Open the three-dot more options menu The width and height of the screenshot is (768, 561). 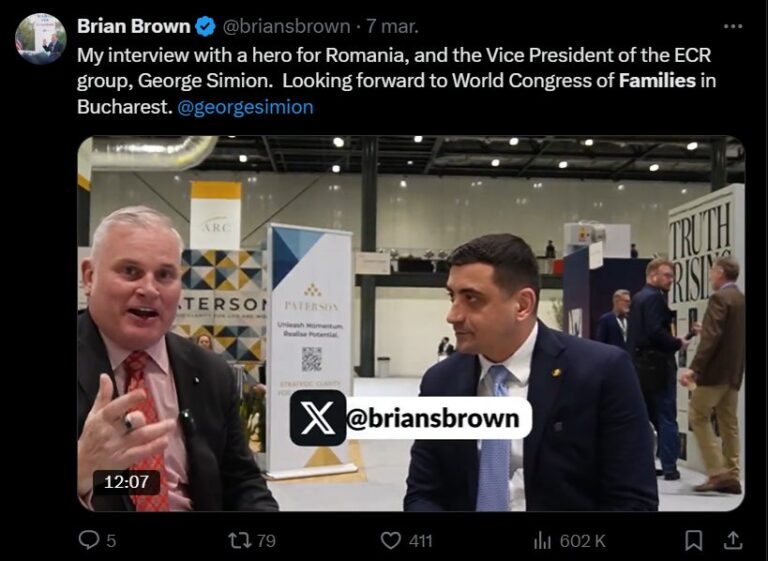pos(733,26)
